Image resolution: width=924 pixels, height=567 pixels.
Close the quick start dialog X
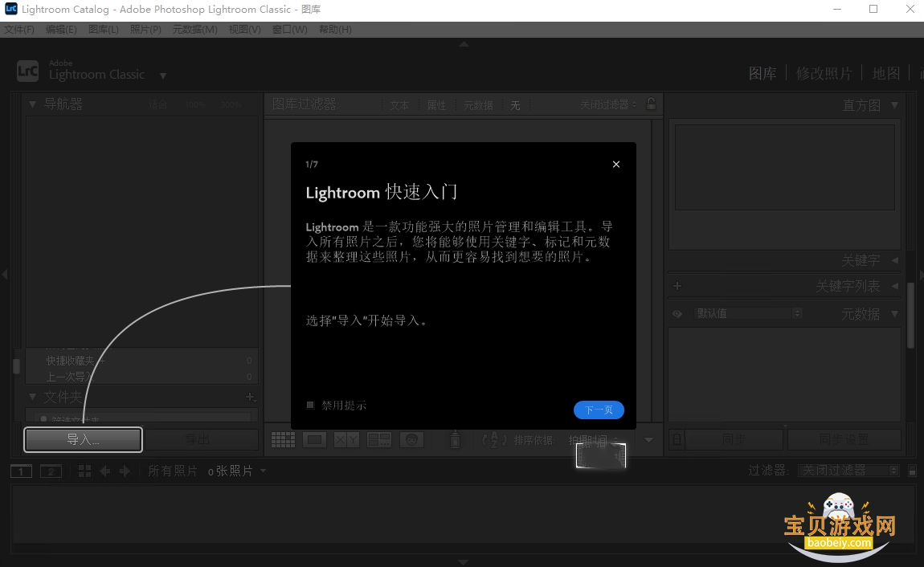pyautogui.click(x=616, y=165)
